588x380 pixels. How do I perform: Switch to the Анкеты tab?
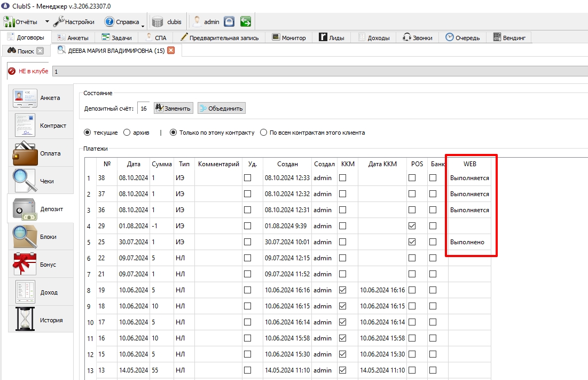pyautogui.click(x=73, y=37)
